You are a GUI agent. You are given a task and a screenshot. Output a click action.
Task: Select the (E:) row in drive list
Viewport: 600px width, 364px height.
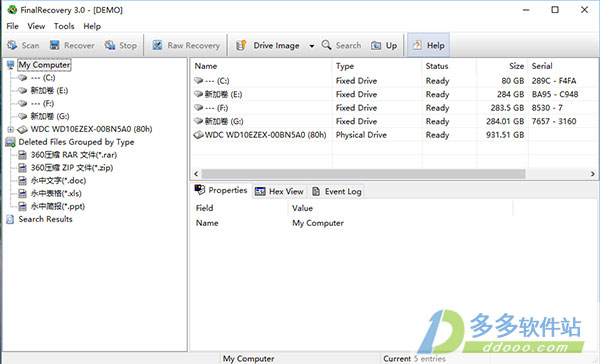pos(394,94)
